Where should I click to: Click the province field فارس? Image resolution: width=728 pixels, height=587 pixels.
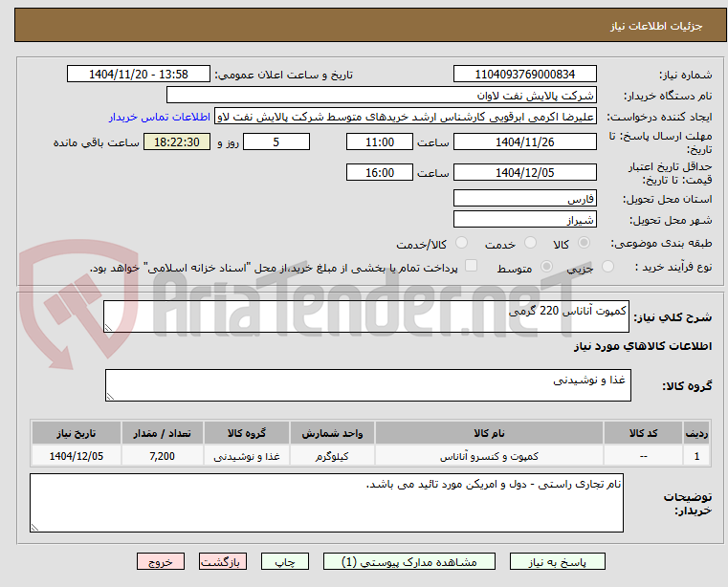524,198
